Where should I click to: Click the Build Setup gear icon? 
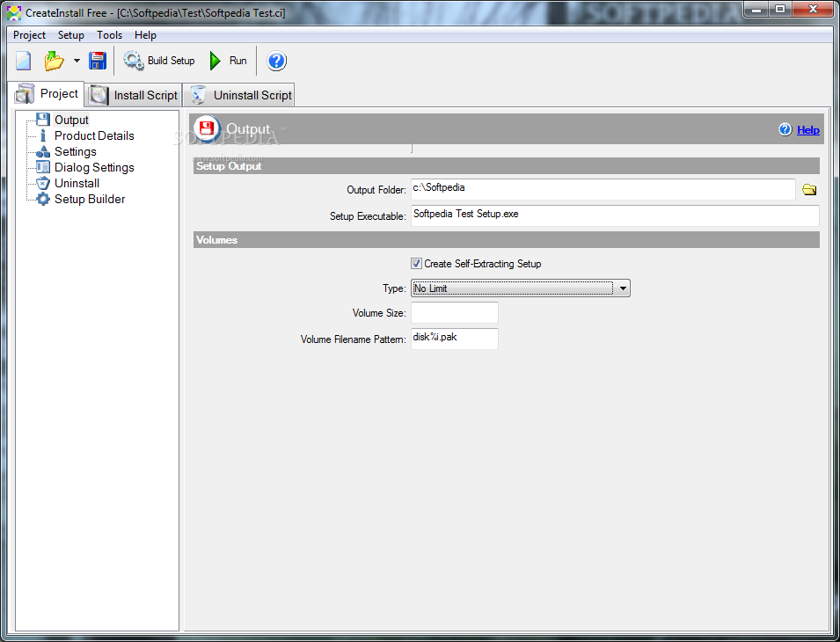click(x=134, y=61)
